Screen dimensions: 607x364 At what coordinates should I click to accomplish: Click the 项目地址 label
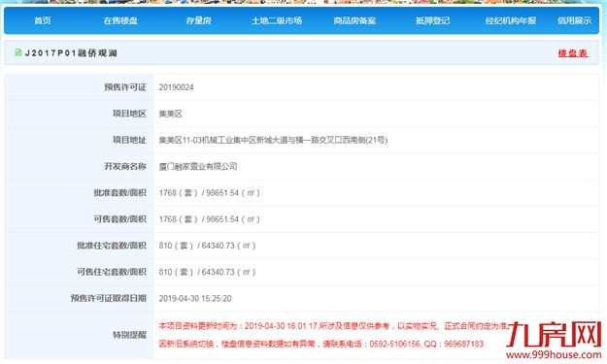pos(129,140)
